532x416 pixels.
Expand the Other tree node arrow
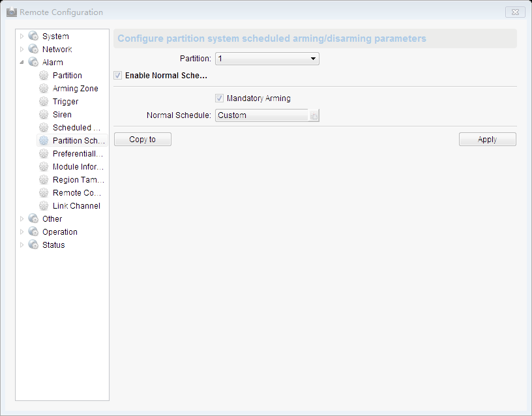pyautogui.click(x=22, y=218)
